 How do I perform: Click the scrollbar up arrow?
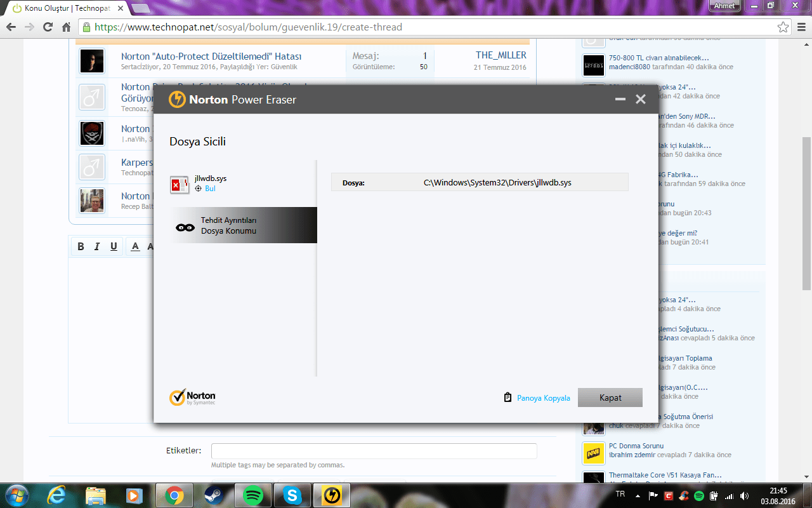[x=806, y=44]
